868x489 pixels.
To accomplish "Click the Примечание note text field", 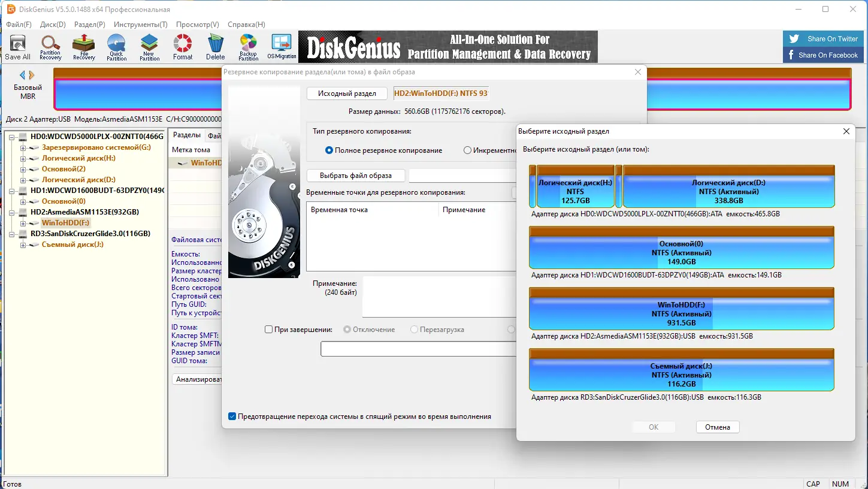I will click(439, 297).
